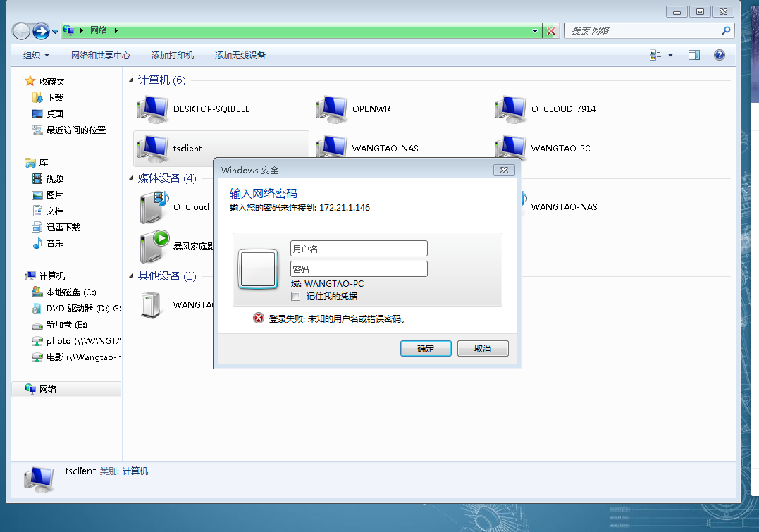This screenshot has height=532, width=759.
Task: Click the 用户名 input field
Action: point(359,249)
